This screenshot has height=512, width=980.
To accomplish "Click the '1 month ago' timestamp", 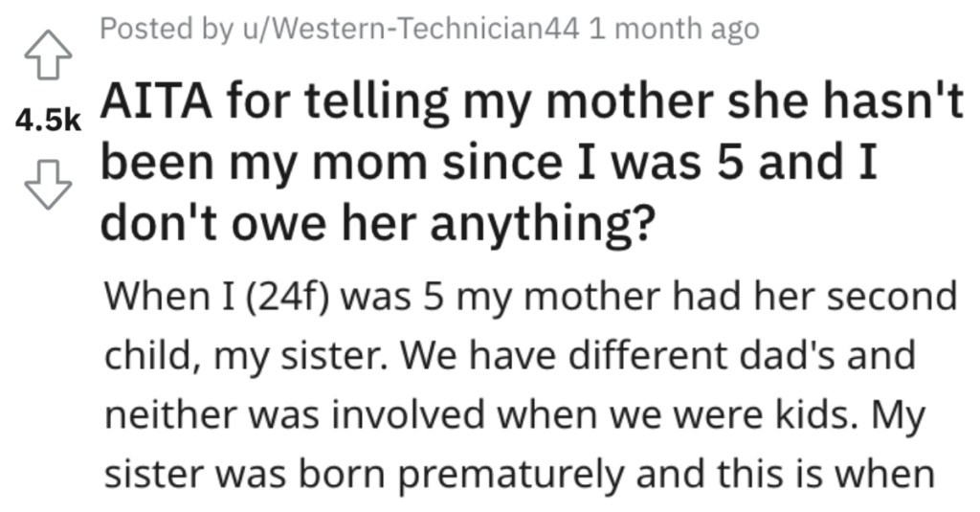I will [x=675, y=29].
